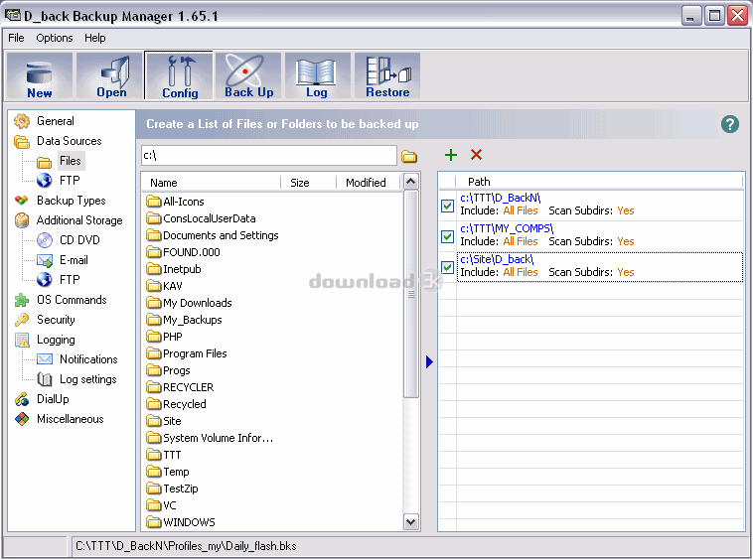The width and height of the screenshot is (753, 560).
Task: Open the Back Up toolbar icon
Action: pyautogui.click(x=248, y=76)
